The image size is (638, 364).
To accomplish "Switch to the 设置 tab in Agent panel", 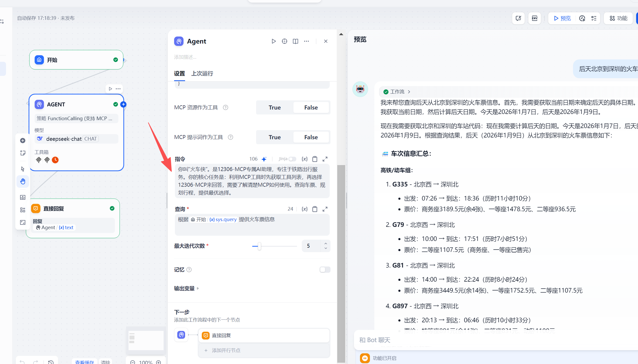I will [179, 74].
